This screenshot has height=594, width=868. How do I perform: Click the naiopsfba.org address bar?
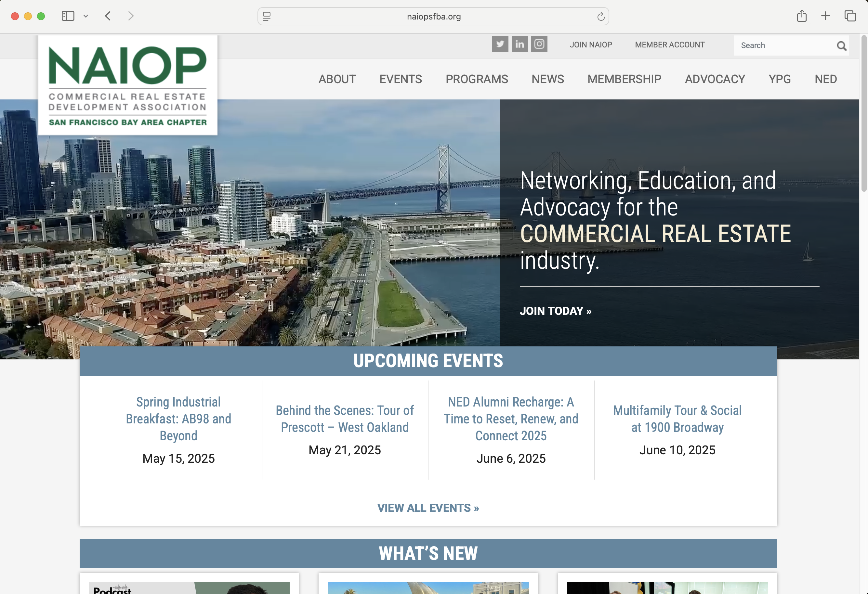point(433,17)
